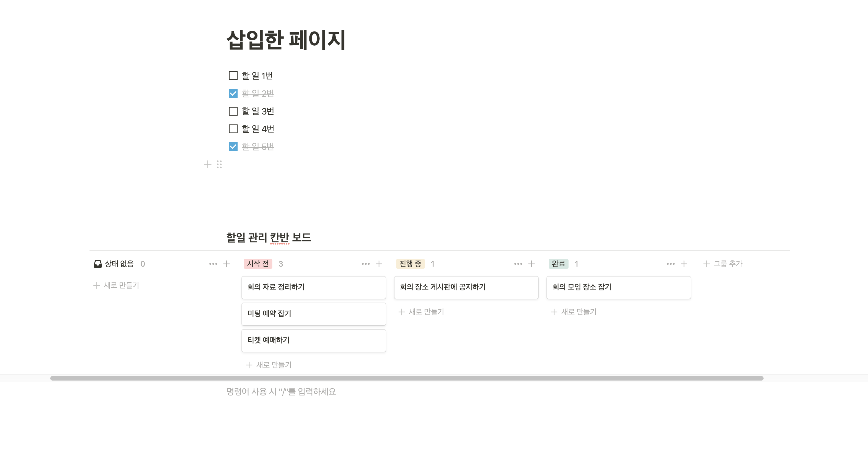Image resolution: width=868 pixels, height=453 pixels.
Task: Open 진행 중 column options menu
Action: (x=518, y=264)
